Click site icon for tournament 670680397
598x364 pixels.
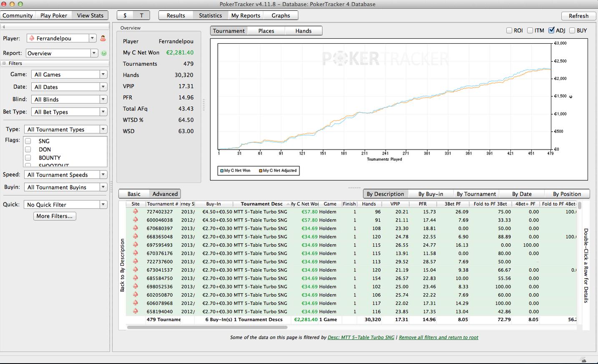click(x=136, y=228)
